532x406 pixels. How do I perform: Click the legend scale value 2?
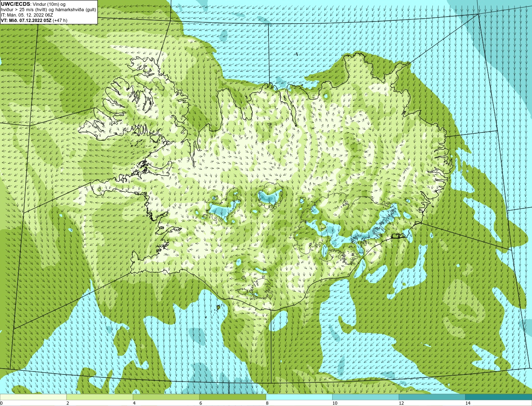click(x=67, y=403)
